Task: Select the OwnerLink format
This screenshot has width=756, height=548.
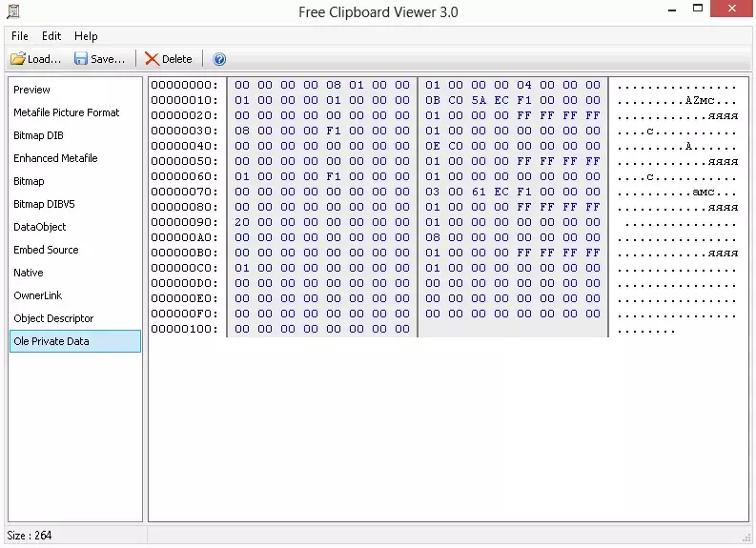Action: click(x=75, y=295)
